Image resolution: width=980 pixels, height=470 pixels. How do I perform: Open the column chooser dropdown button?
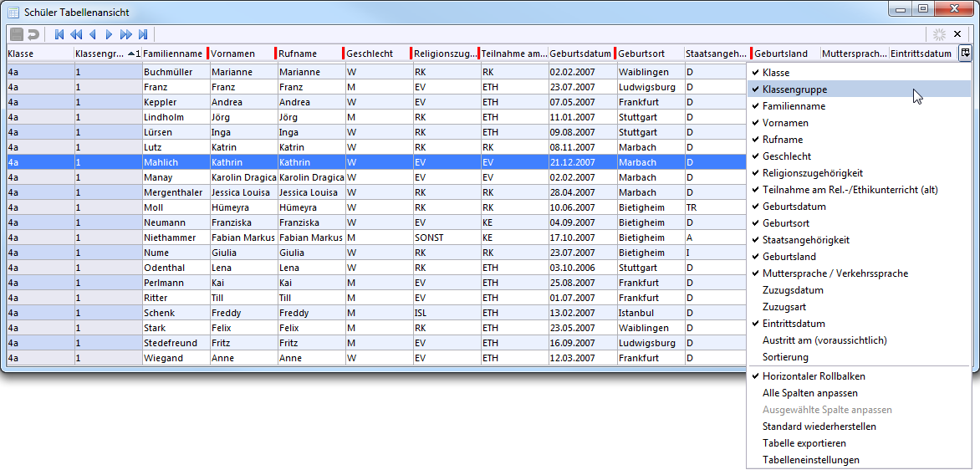pos(965,54)
